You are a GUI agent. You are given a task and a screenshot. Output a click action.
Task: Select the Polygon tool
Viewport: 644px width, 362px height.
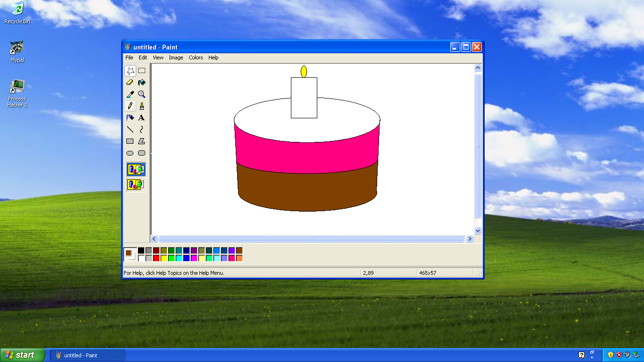coord(142,141)
